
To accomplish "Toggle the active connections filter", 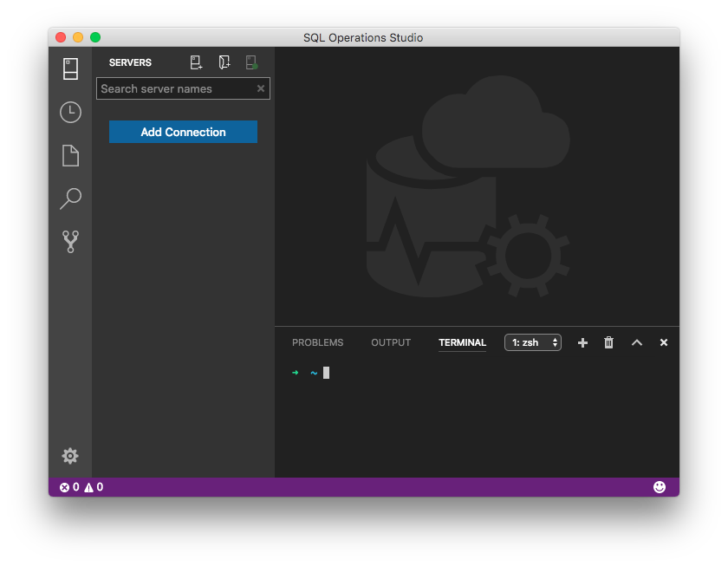I will click(251, 62).
